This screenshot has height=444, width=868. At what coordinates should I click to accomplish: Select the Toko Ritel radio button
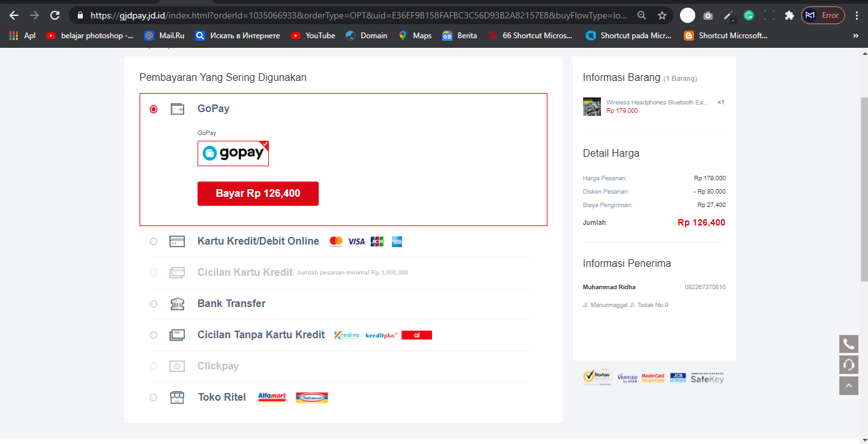[x=154, y=397]
